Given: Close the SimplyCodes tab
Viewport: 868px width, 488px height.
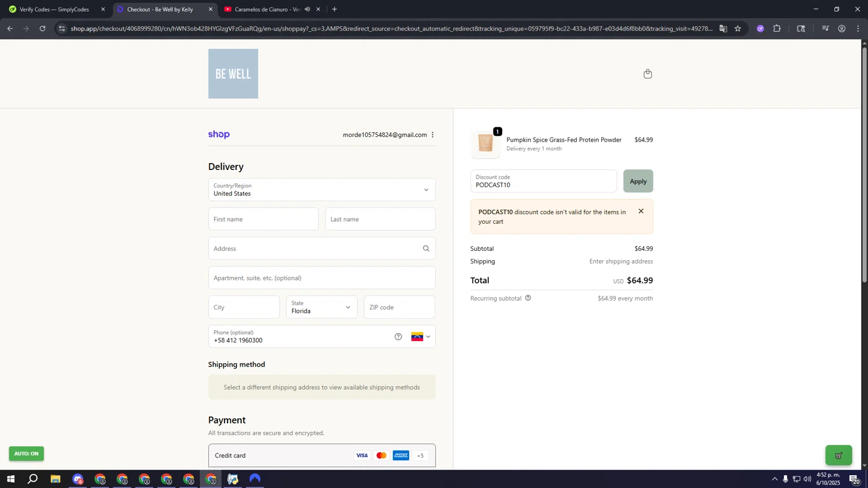Looking at the screenshot, I should 103,9.
